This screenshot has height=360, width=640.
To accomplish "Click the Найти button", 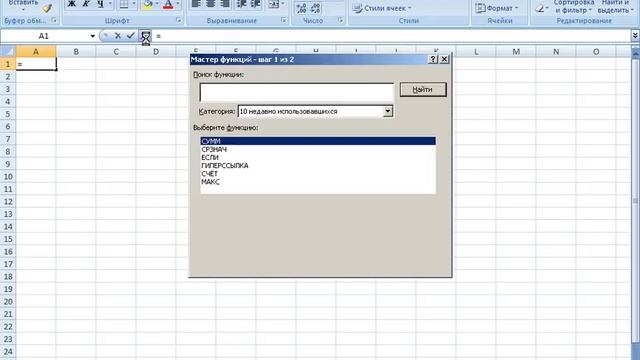I will point(423,89).
